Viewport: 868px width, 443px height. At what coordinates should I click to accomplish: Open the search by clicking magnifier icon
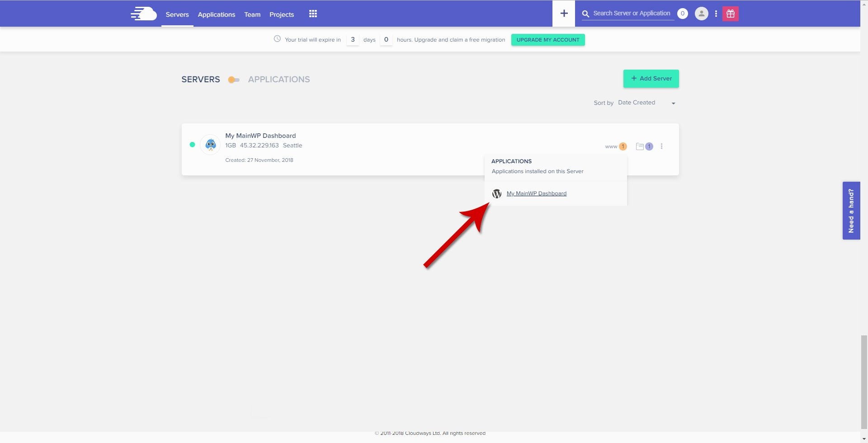[x=585, y=14]
